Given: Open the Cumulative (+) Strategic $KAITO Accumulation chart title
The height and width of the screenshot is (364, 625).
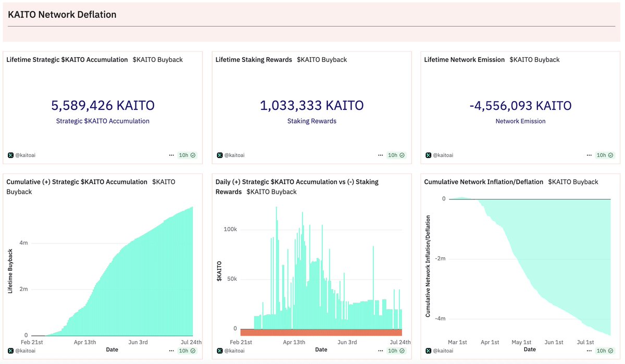Looking at the screenshot, I should pyautogui.click(x=77, y=182).
